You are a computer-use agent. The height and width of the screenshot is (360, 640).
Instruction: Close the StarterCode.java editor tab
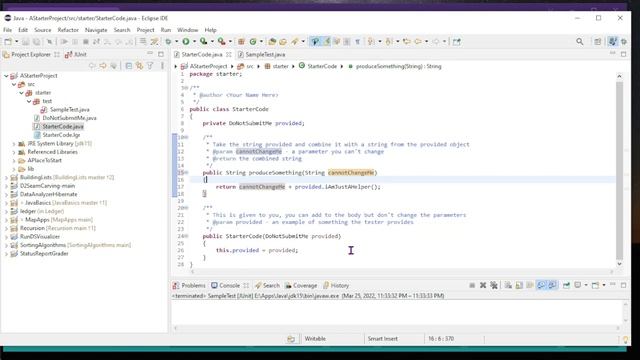(x=229, y=54)
